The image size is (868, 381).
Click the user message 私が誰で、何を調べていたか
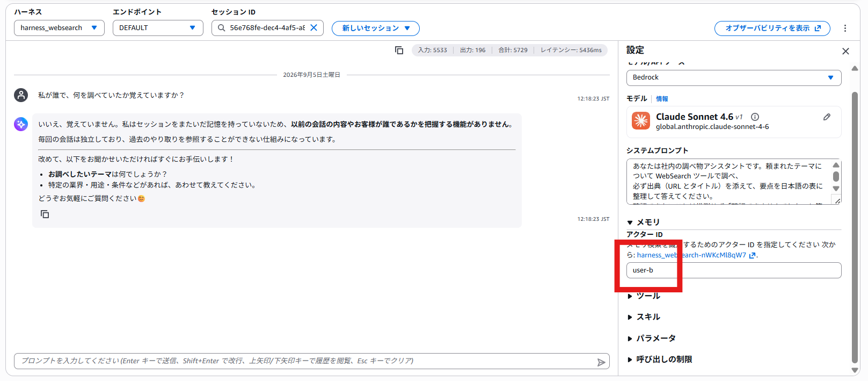pyautogui.click(x=111, y=95)
